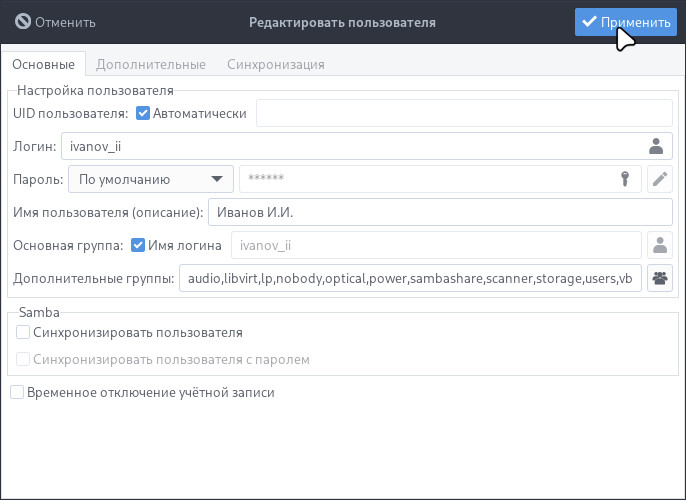Click the Пароль label
The width and height of the screenshot is (686, 500).
[38, 179]
